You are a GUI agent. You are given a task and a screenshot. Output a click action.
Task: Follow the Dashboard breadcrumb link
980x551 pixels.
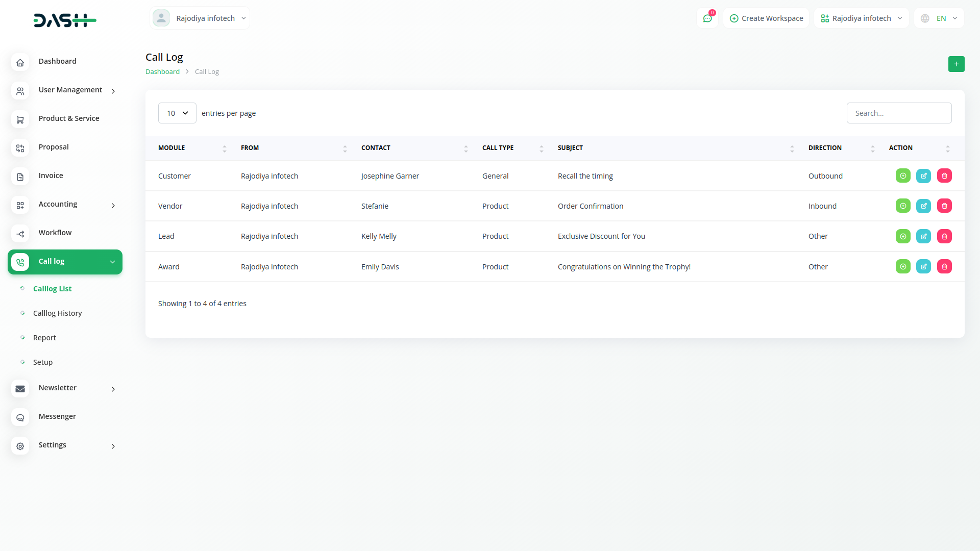pos(162,72)
